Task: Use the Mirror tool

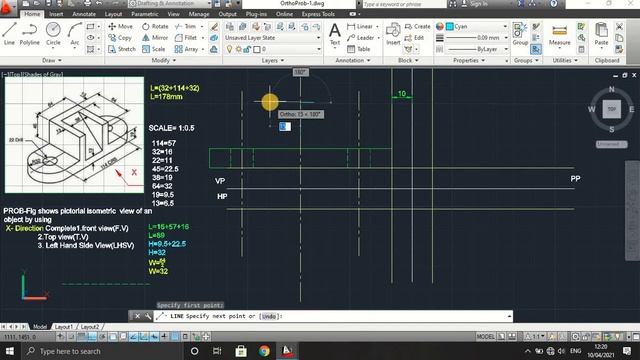Action: (x=155, y=38)
